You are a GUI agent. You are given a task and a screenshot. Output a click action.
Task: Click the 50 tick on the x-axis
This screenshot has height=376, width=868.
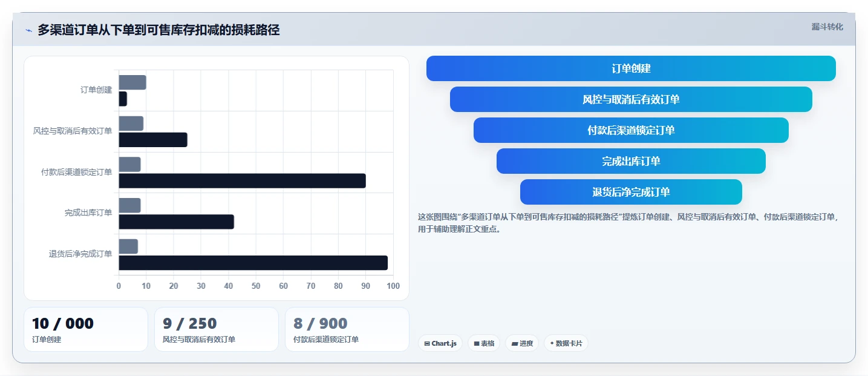(x=256, y=286)
